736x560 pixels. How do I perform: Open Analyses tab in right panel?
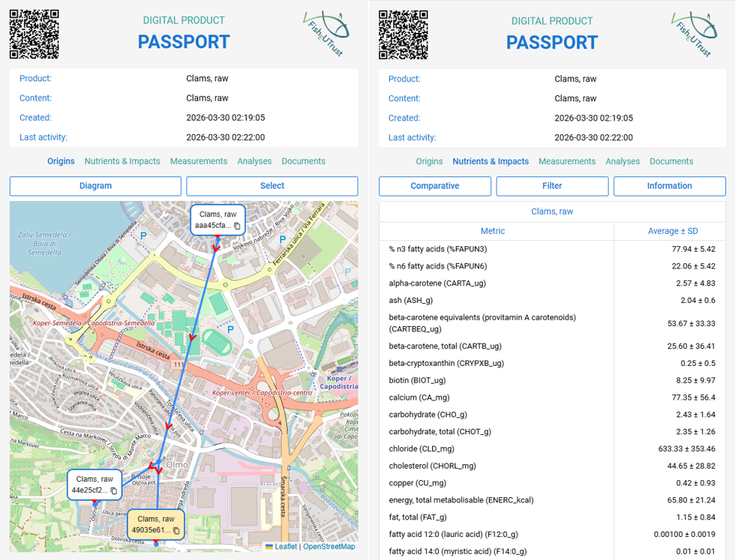(x=622, y=161)
